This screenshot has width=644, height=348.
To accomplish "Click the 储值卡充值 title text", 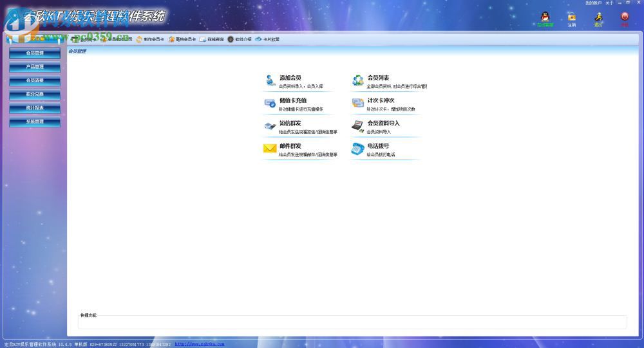I will click(x=293, y=100).
